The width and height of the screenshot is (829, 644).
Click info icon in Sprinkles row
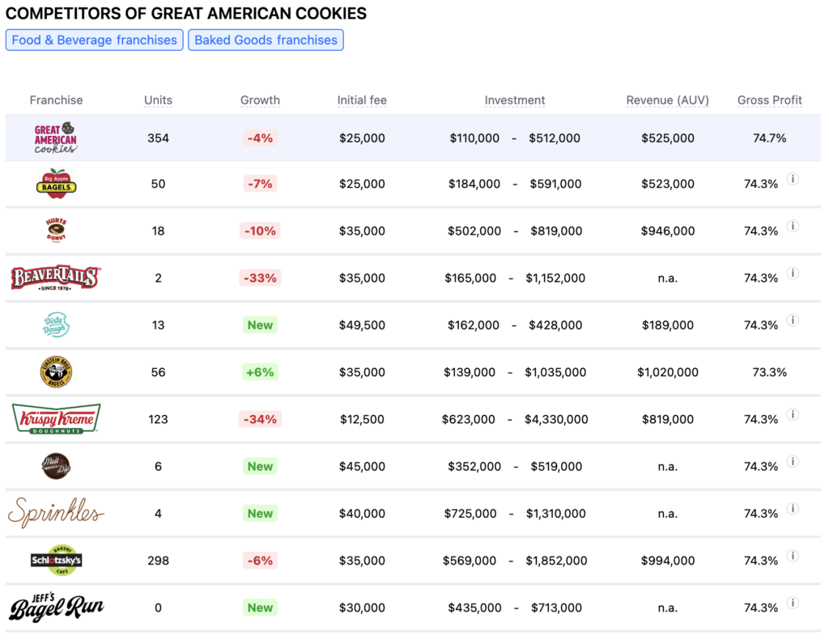(792, 508)
